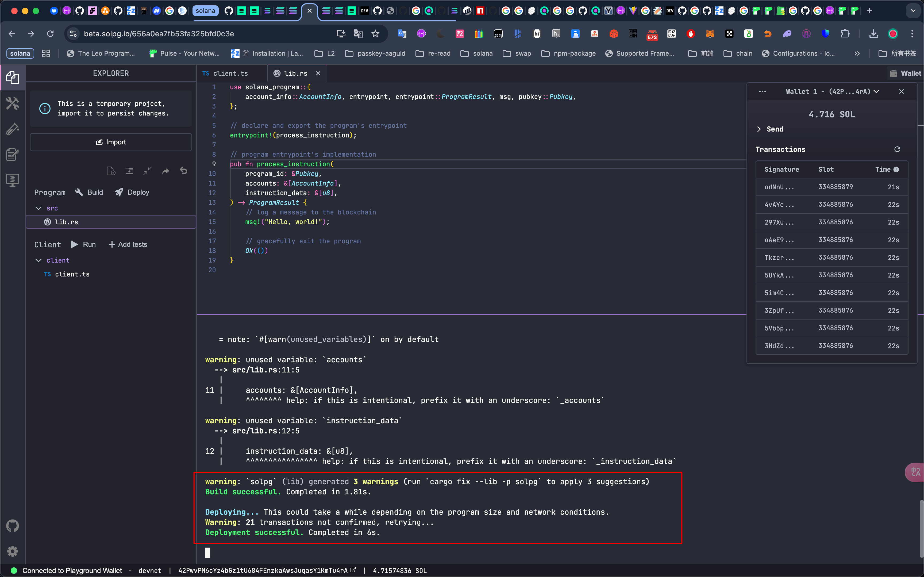Click 4.71574836 SOL balance in status bar

pos(399,571)
